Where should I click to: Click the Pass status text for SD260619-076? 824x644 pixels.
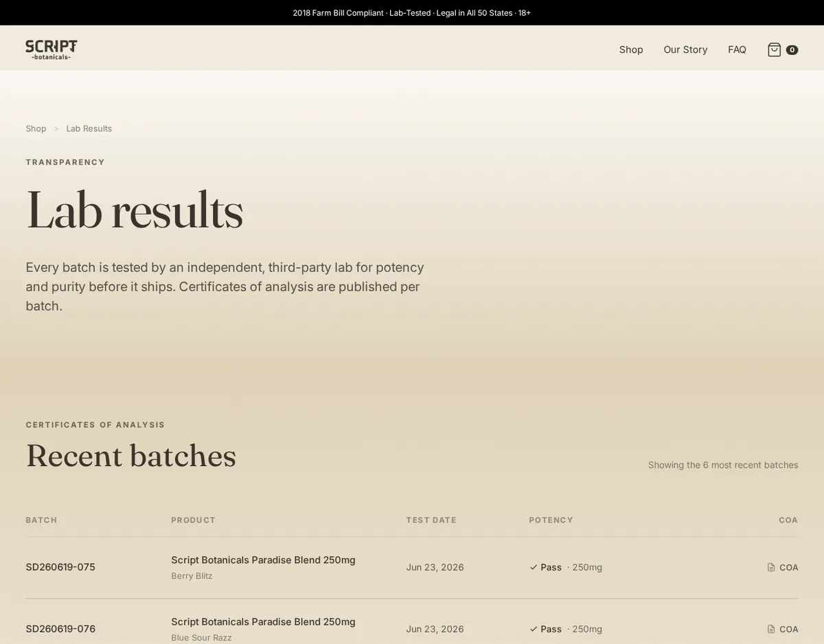click(x=551, y=630)
